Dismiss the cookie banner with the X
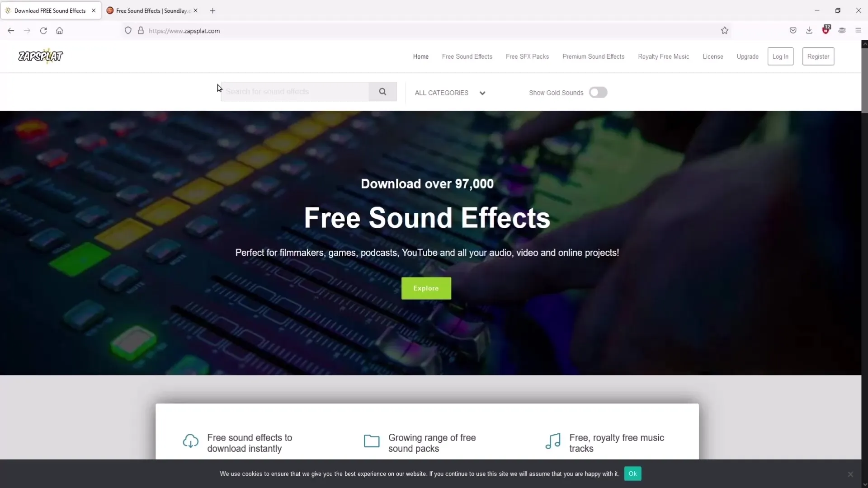868x488 pixels. (x=850, y=474)
